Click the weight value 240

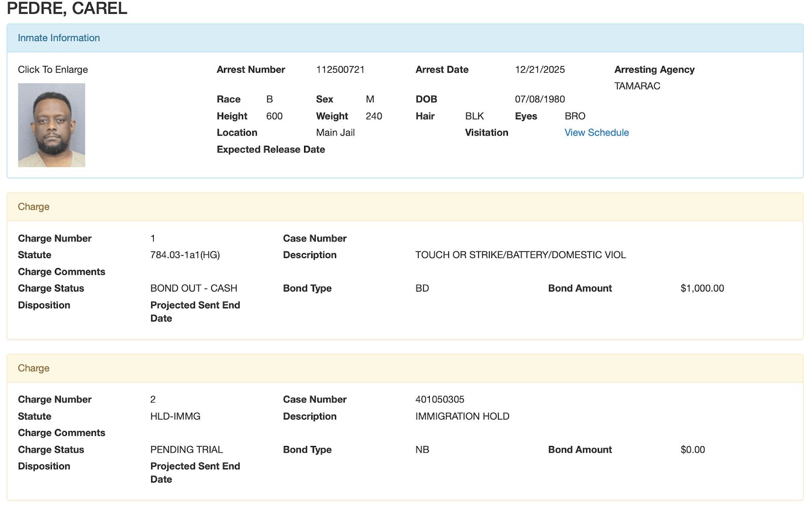coord(374,116)
